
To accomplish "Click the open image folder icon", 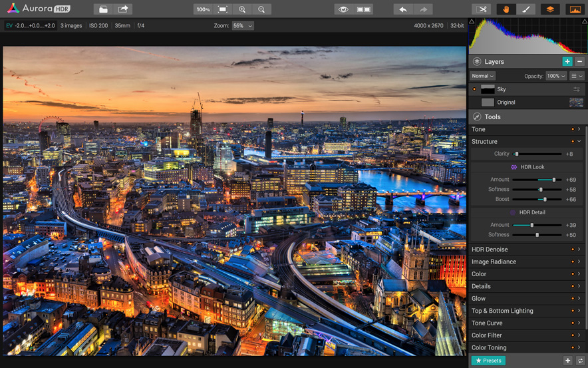I will tap(102, 9).
